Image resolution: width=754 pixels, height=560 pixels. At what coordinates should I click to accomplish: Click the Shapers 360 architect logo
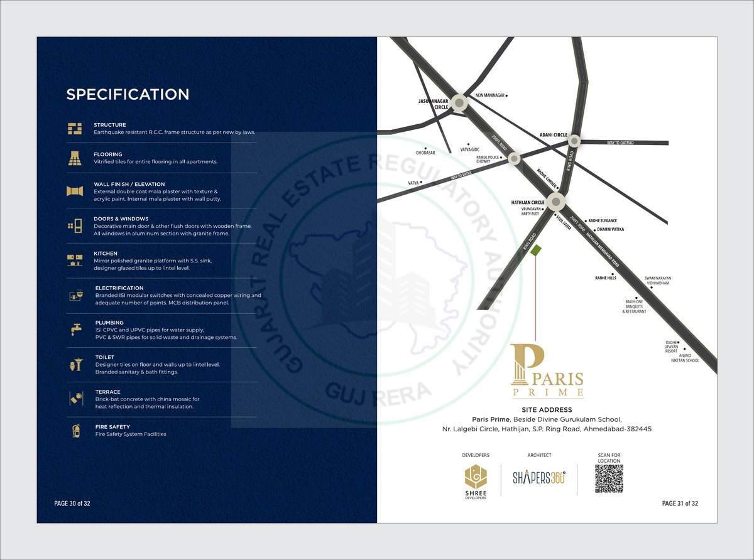pyautogui.click(x=539, y=478)
